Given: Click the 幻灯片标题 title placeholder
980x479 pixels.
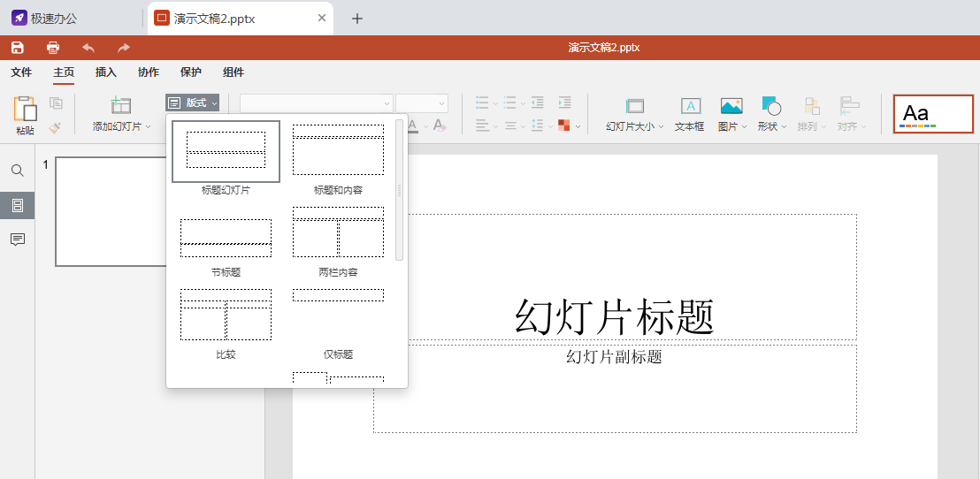Looking at the screenshot, I should pyautogui.click(x=615, y=316).
